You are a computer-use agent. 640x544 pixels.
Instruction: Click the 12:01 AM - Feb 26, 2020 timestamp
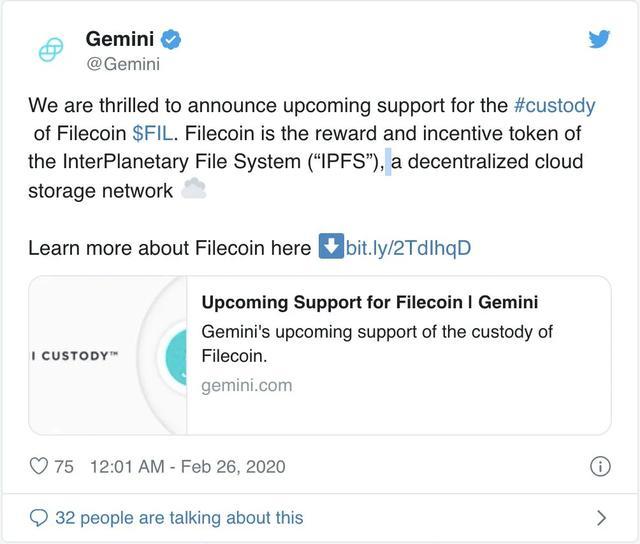pyautogui.click(x=187, y=466)
